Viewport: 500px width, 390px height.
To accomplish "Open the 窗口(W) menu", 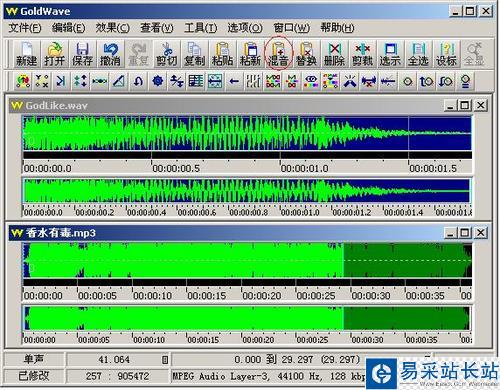I will click(x=291, y=28).
